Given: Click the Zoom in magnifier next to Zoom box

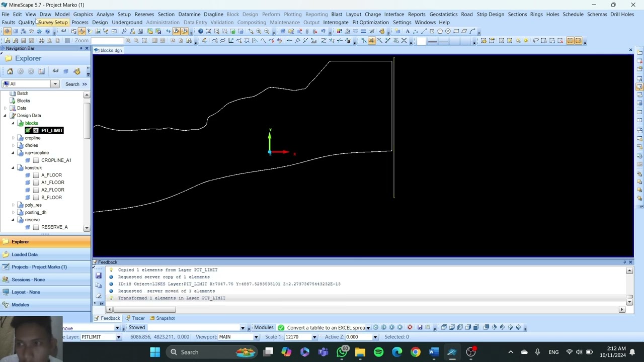Looking at the screenshot, I should click(x=128, y=40).
